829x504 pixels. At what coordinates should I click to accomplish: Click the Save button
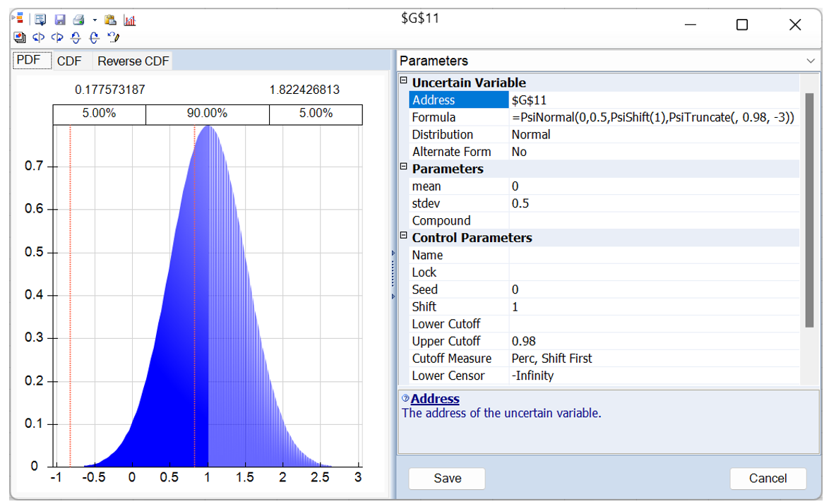pyautogui.click(x=446, y=479)
